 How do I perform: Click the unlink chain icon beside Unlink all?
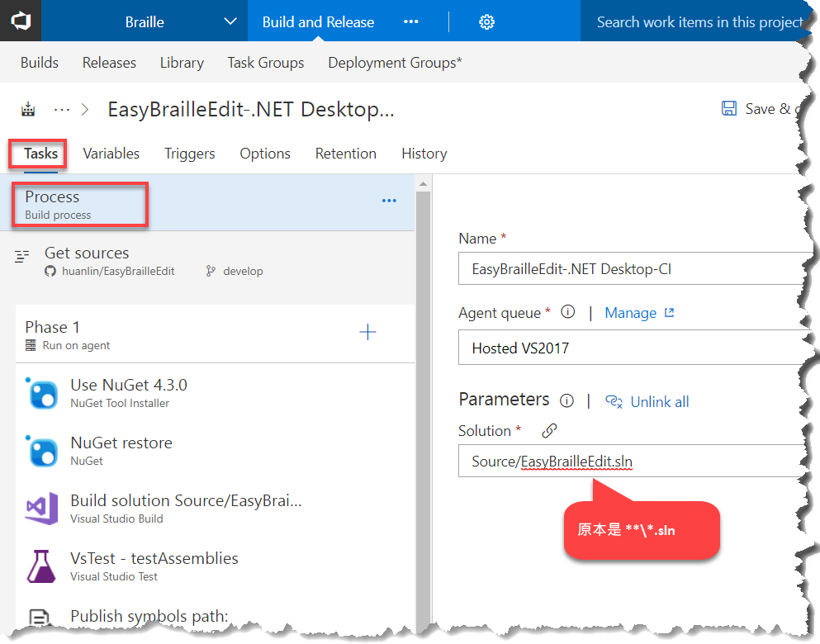pos(614,401)
